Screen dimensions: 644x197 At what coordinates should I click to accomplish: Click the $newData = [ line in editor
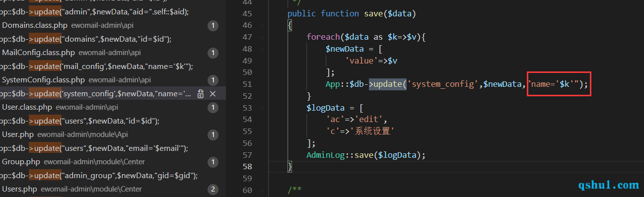point(354,49)
